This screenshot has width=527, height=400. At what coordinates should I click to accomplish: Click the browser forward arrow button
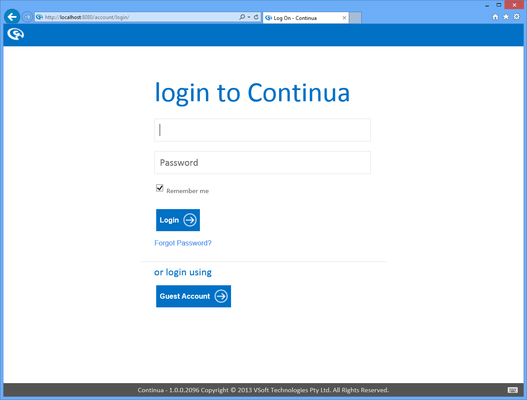click(27, 17)
